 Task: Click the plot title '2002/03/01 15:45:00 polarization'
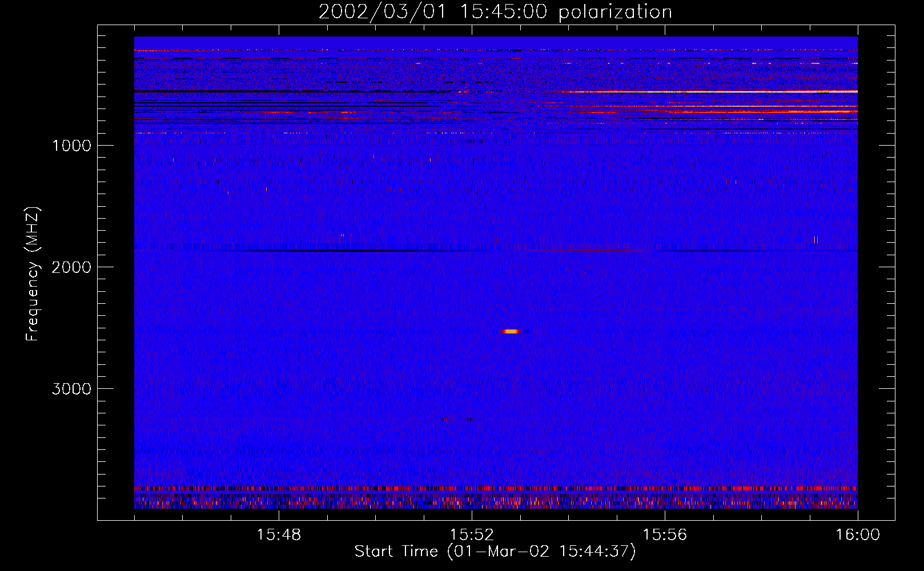[495, 11]
